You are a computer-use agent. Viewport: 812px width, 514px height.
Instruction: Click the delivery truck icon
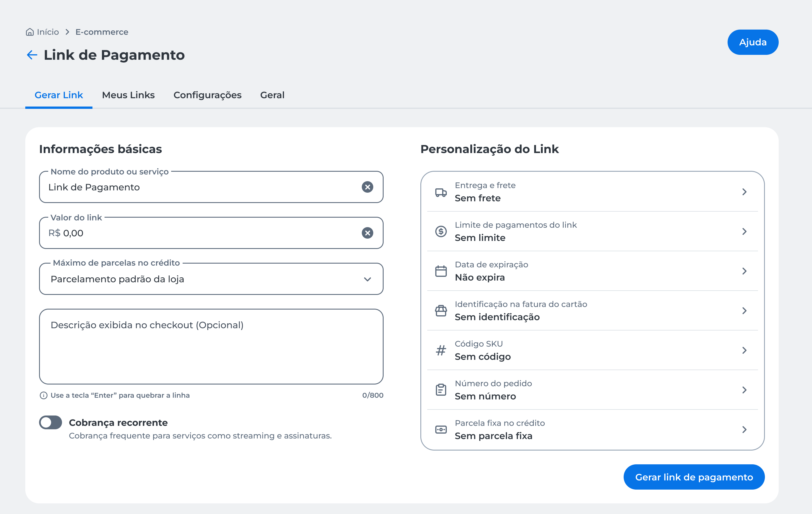tap(441, 192)
